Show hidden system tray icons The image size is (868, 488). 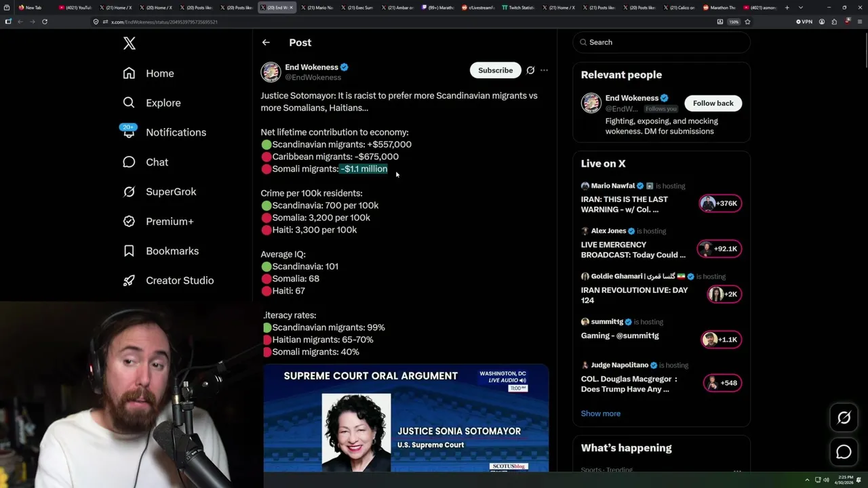807,480
